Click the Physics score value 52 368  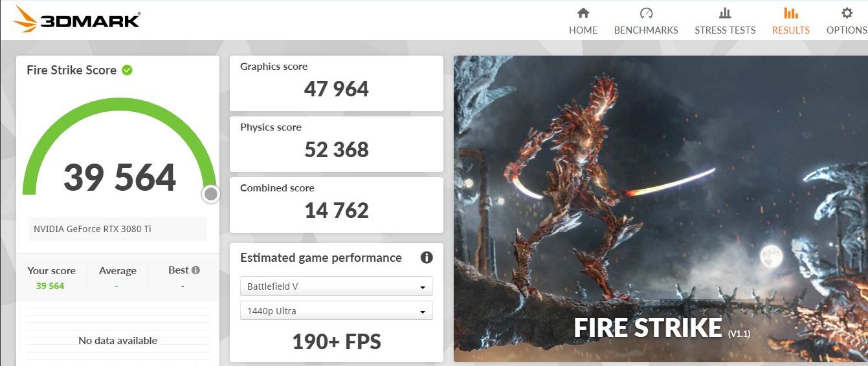[x=337, y=150]
